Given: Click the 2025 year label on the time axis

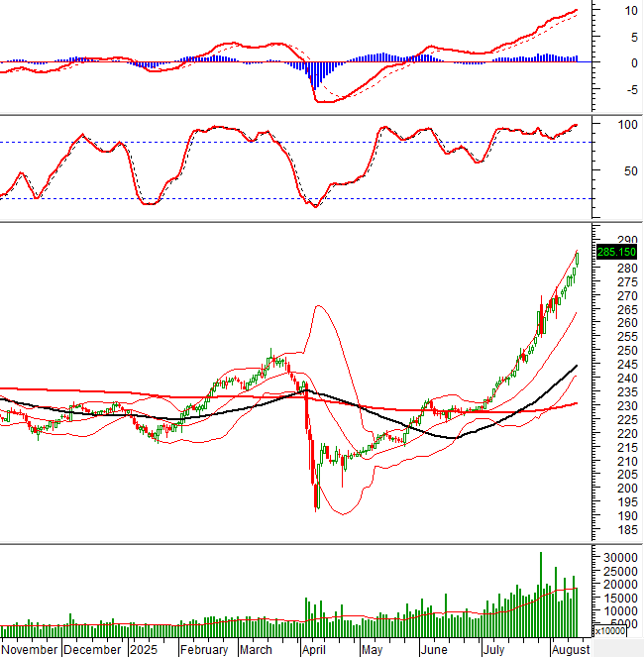Looking at the screenshot, I should [144, 649].
